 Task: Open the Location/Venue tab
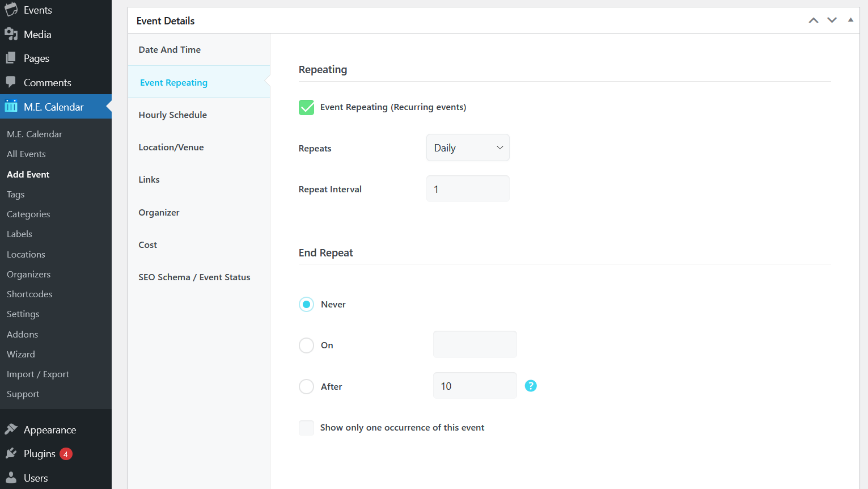click(199, 147)
